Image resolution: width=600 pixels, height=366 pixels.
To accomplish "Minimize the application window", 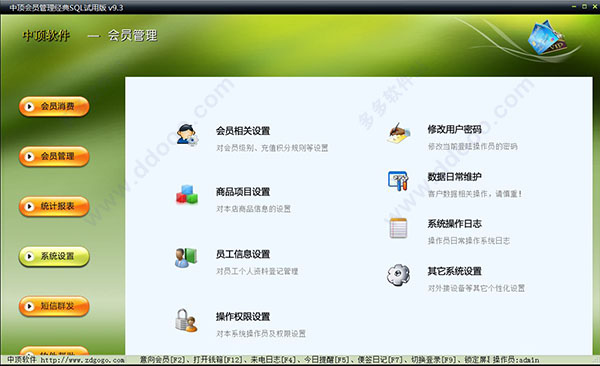I will point(574,7).
